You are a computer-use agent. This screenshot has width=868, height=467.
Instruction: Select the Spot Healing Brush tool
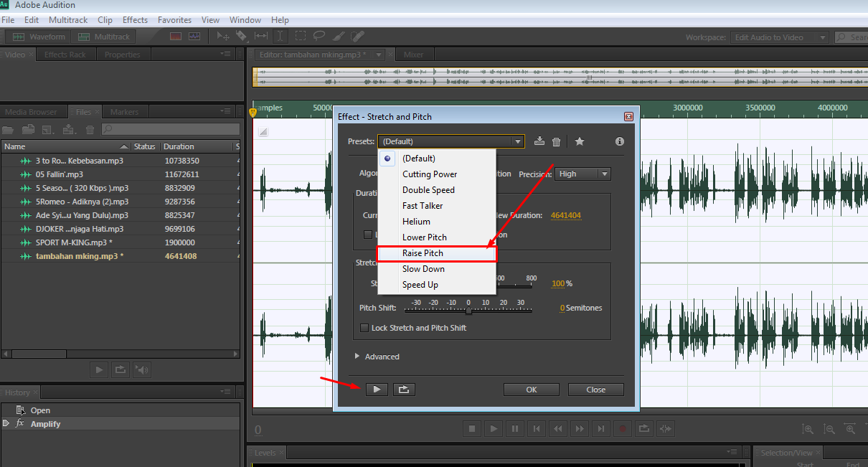[x=358, y=36]
